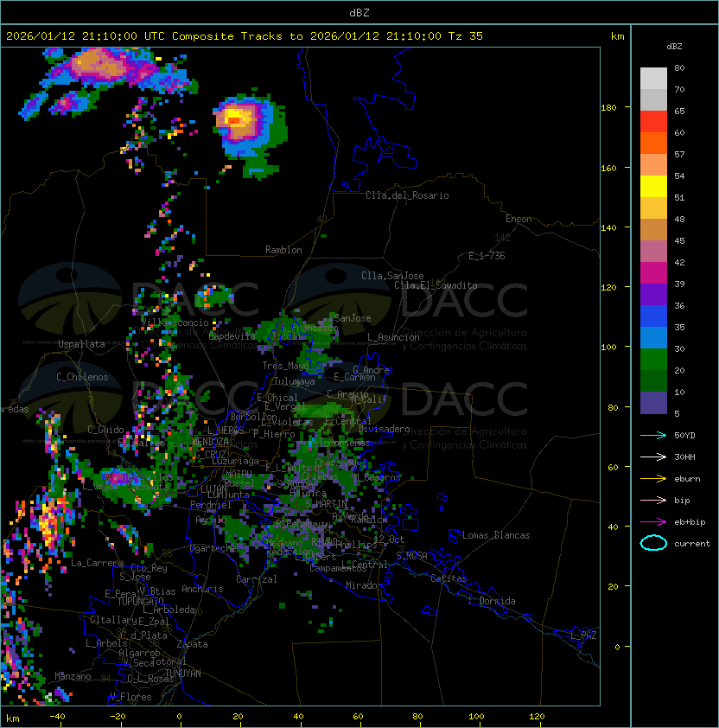Click the 'La_Carrera' map label
The height and width of the screenshot is (728, 719).
click(x=97, y=563)
